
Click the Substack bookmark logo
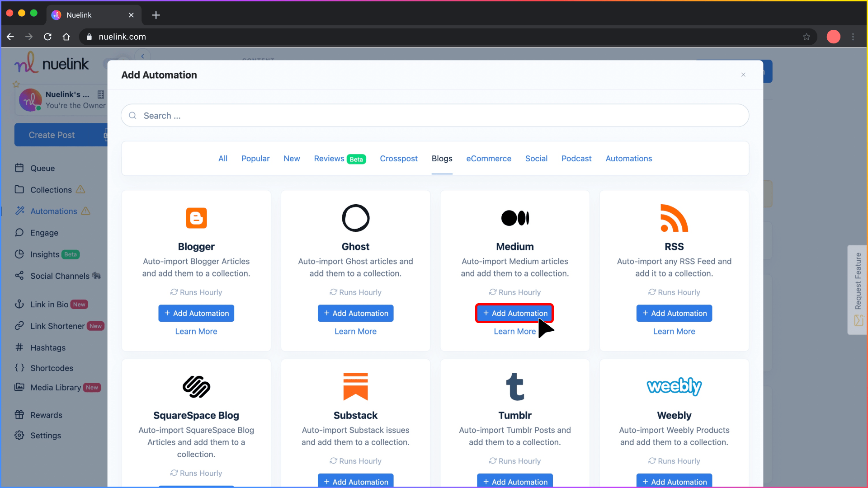355,387
